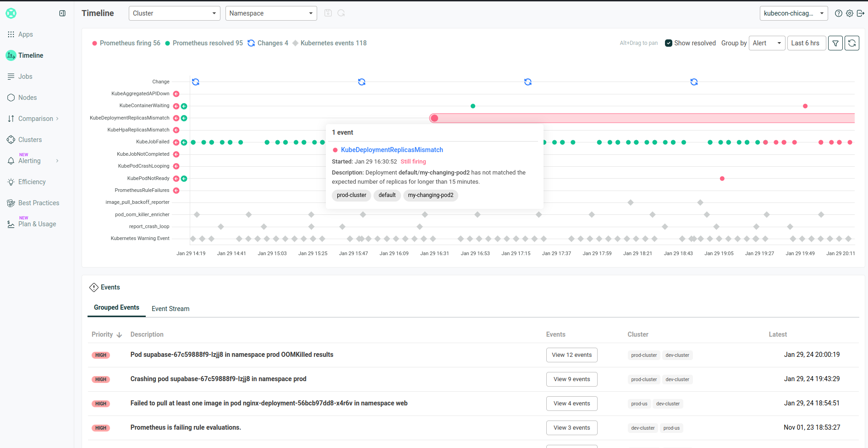
Task: Switch to the Event Stream tab
Action: pos(170,309)
